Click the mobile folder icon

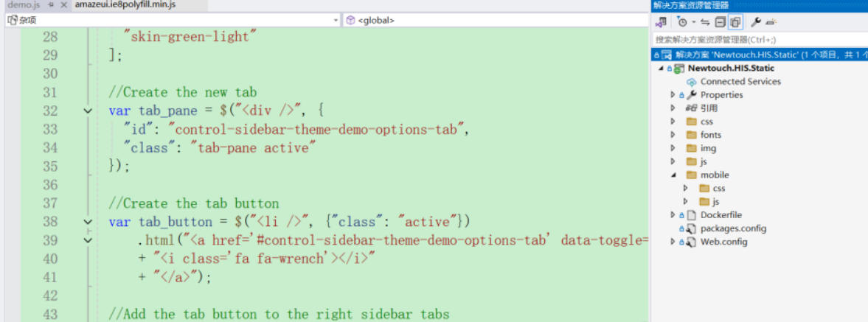coord(692,175)
